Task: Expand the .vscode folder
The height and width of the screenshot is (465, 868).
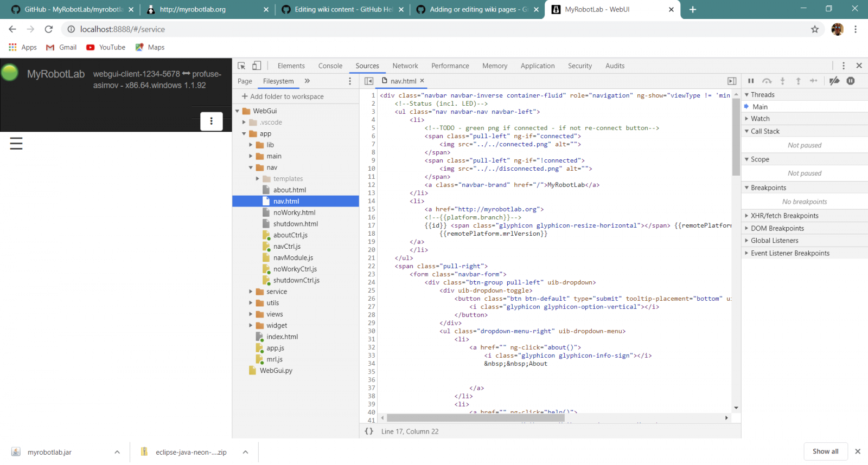Action: 244,122
